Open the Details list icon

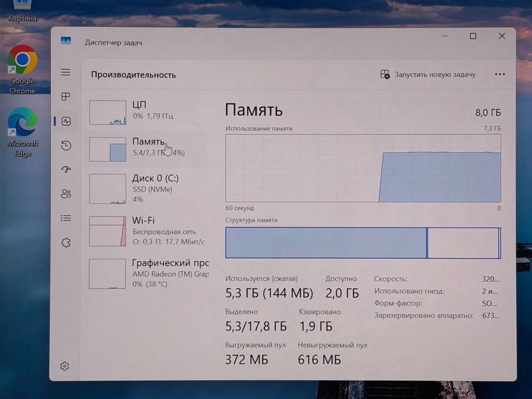[x=66, y=218]
